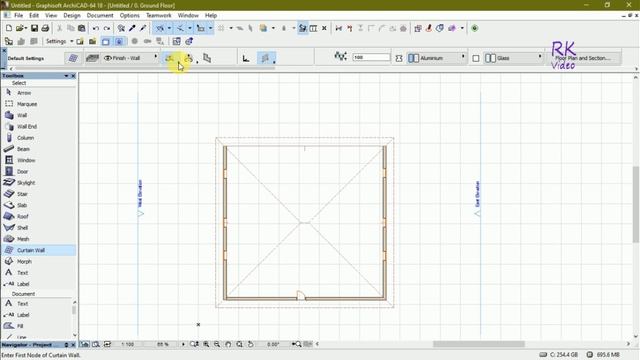Expand the Open file dropdown arrow
640x360 pixels.
25,28
